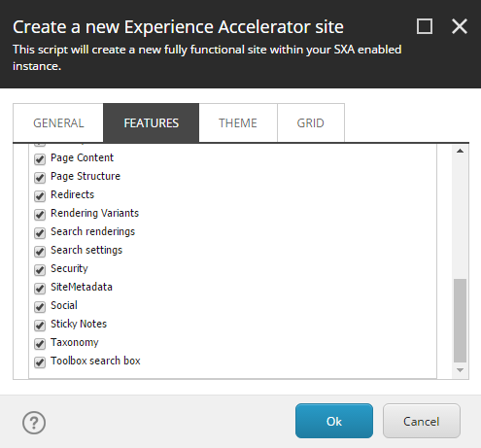This screenshot has width=481, height=448.
Task: Toggle the Sticky Notes checkbox
Action: (40, 326)
